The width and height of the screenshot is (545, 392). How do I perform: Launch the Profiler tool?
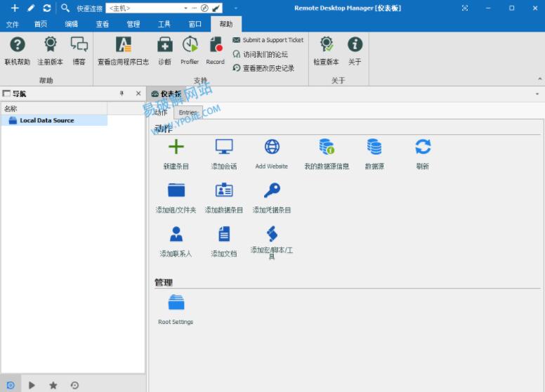click(x=190, y=51)
